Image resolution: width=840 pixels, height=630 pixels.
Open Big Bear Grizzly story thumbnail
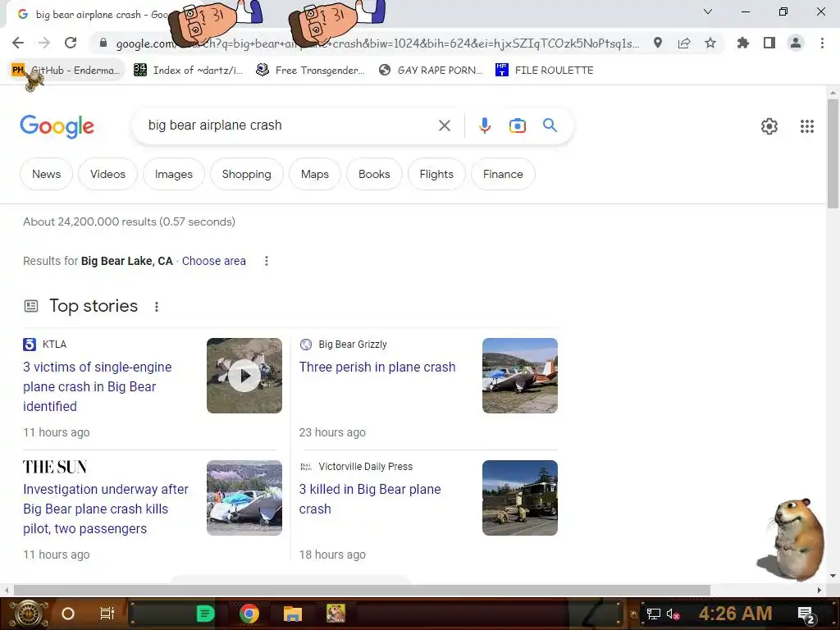(x=519, y=376)
